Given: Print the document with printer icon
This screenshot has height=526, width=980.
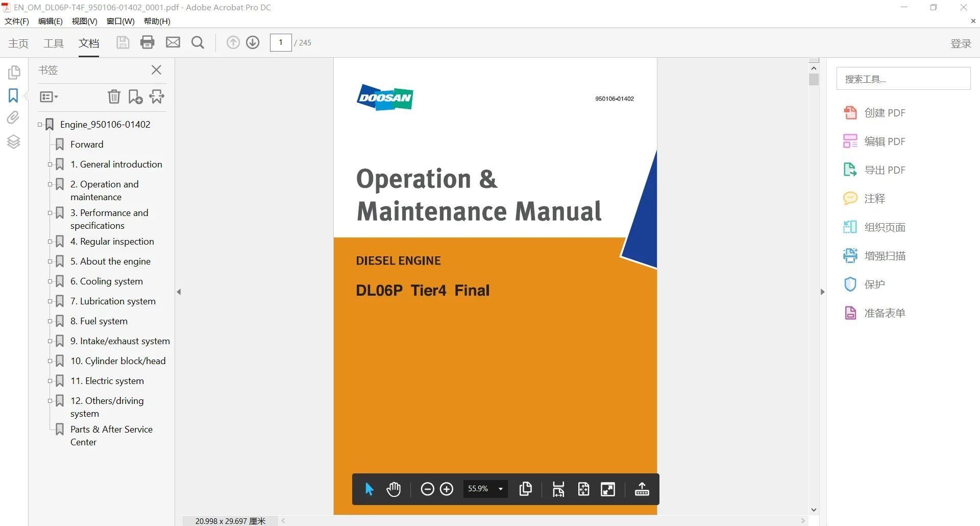Looking at the screenshot, I should click(148, 42).
